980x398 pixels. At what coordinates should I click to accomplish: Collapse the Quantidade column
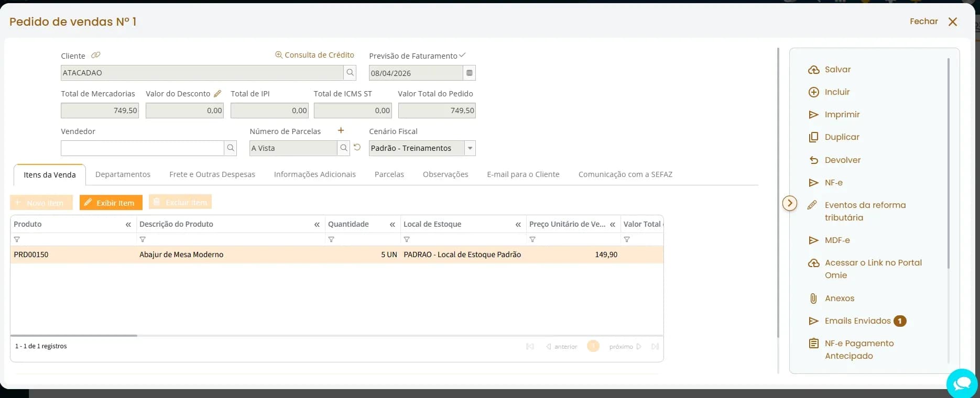point(392,224)
